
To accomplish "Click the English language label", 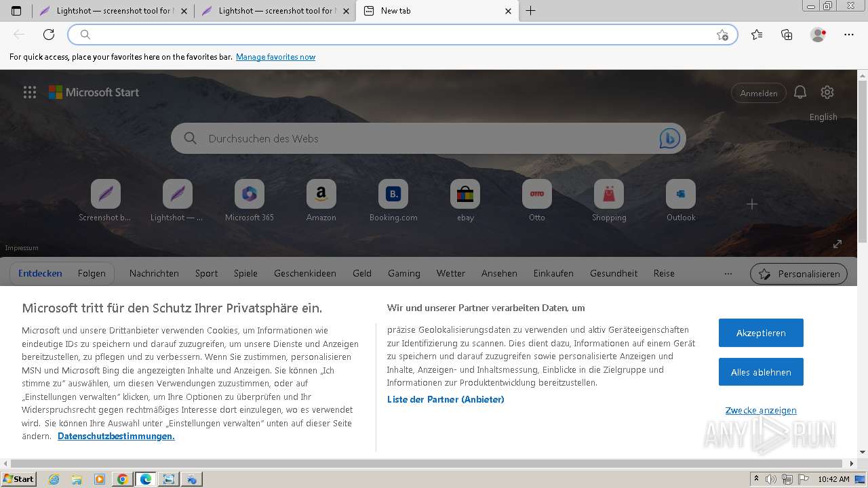I will coord(823,117).
